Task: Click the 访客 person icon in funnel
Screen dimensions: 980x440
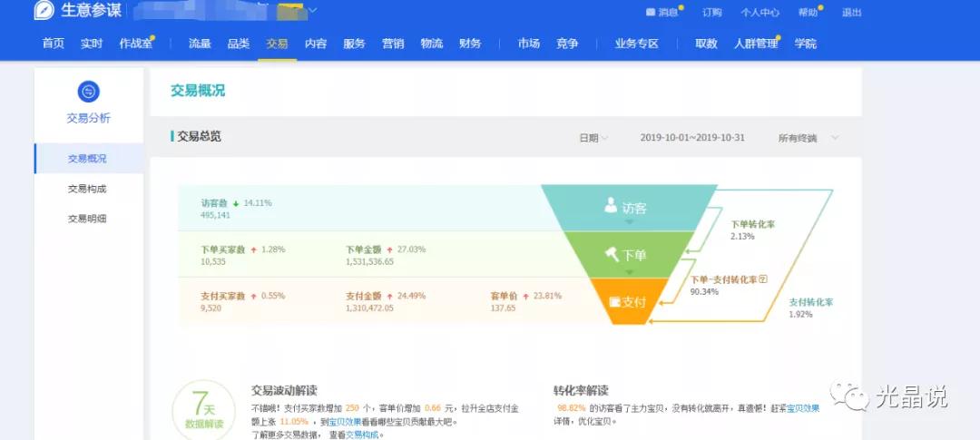Action: pyautogui.click(x=611, y=205)
